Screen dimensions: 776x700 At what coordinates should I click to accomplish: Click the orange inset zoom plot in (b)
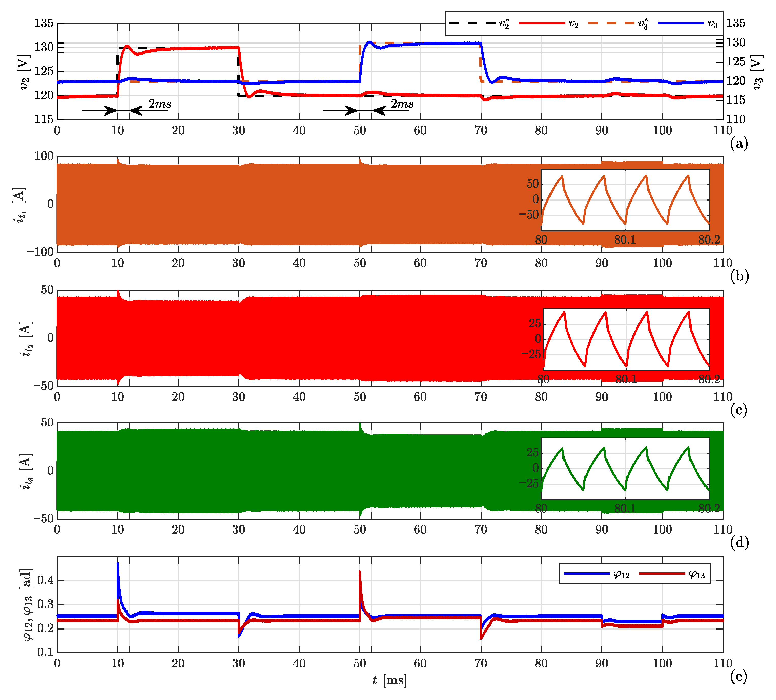(625, 200)
